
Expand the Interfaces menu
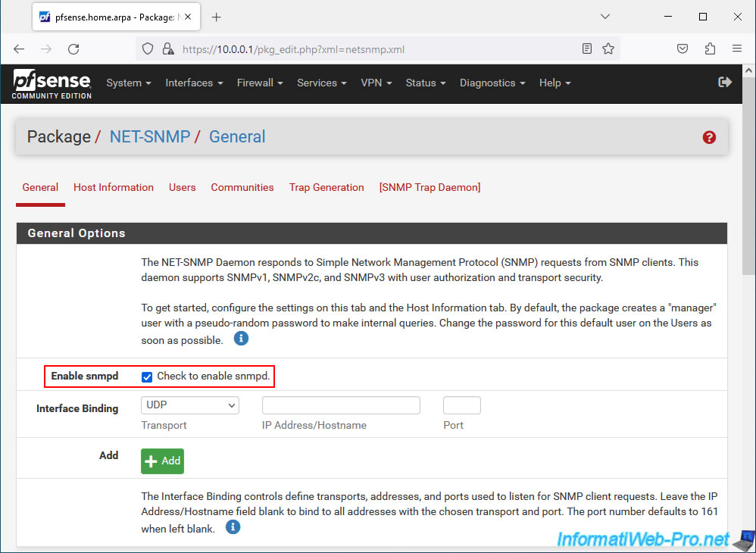195,83
